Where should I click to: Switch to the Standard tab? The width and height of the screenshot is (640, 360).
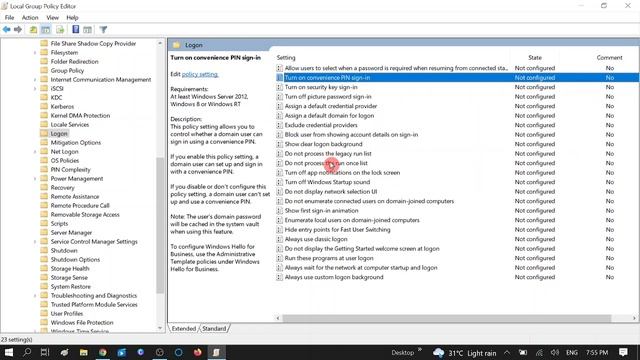click(x=214, y=329)
